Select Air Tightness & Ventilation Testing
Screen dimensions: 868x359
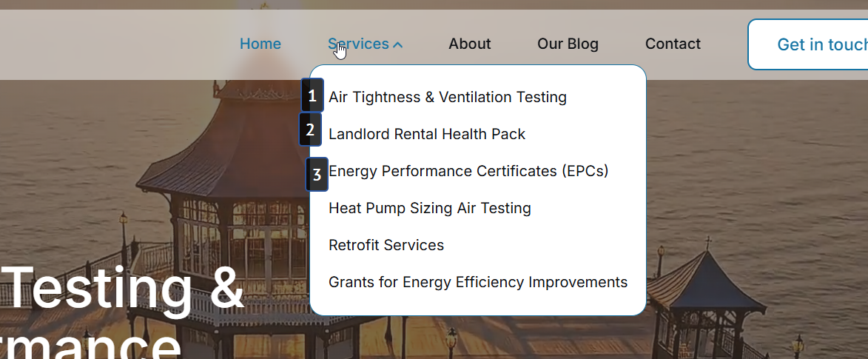[x=447, y=97]
